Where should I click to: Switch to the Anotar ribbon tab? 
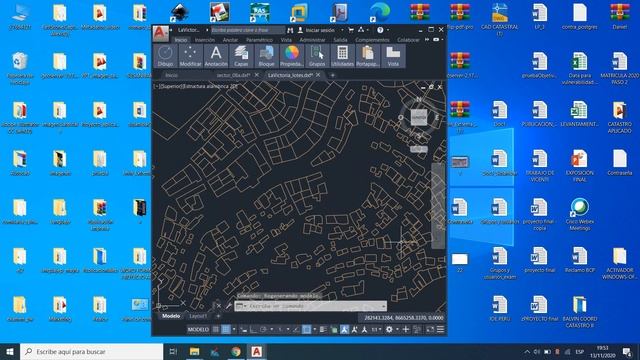click(x=230, y=40)
